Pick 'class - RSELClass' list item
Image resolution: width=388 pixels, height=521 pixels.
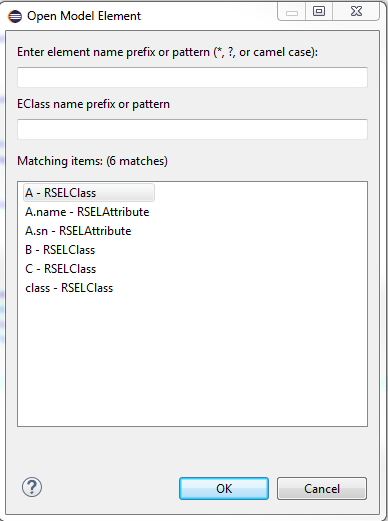(69, 288)
